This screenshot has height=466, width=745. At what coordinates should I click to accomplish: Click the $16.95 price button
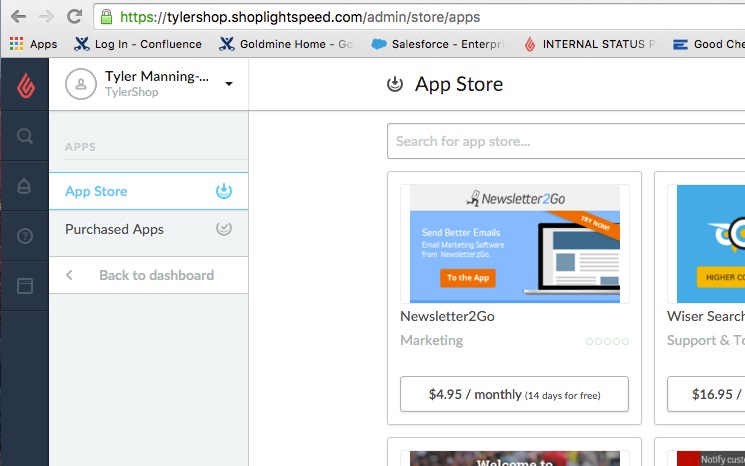(x=706, y=394)
